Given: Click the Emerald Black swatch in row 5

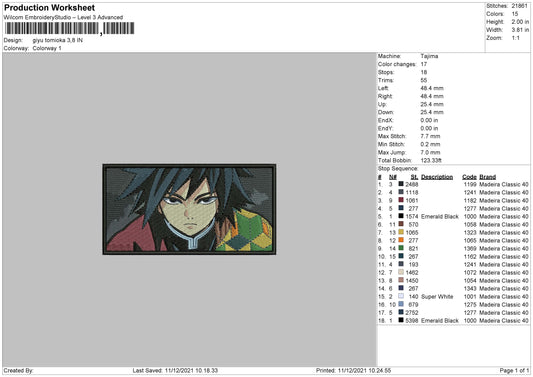Looking at the screenshot, I should tap(401, 216).
